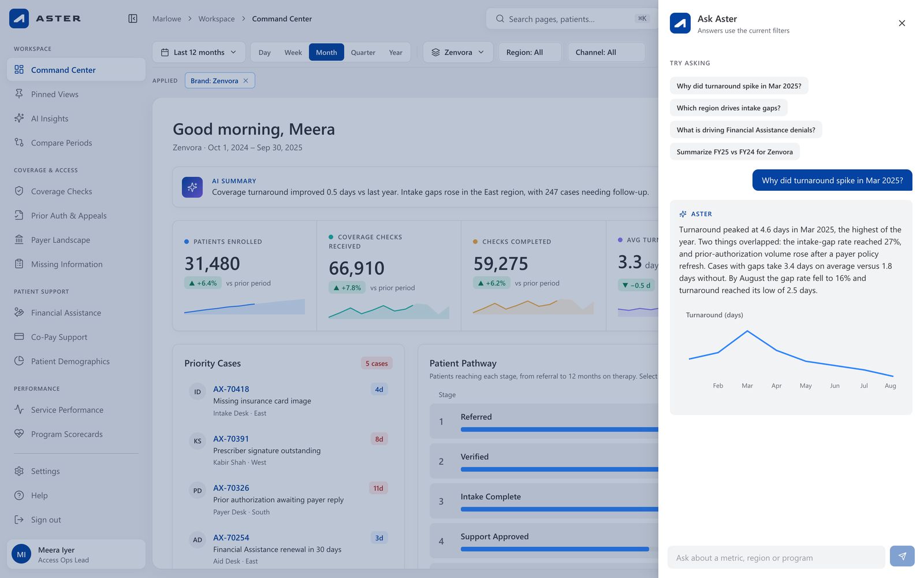Switch granularity to Day
The image size is (924, 578).
tap(264, 53)
